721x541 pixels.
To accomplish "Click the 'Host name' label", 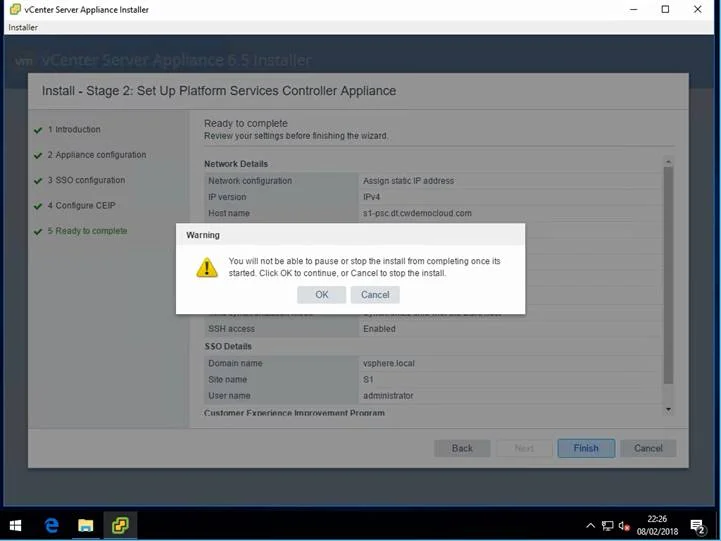I will click(x=229, y=213).
